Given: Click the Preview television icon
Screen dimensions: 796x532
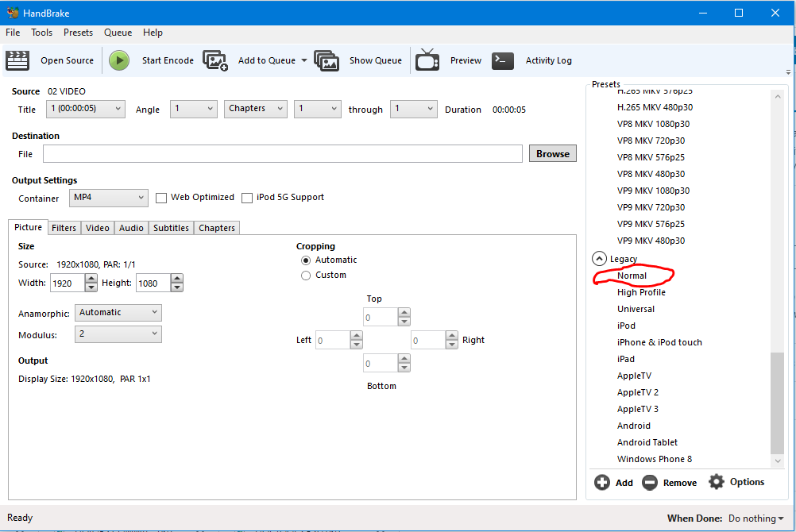Looking at the screenshot, I should (x=427, y=60).
